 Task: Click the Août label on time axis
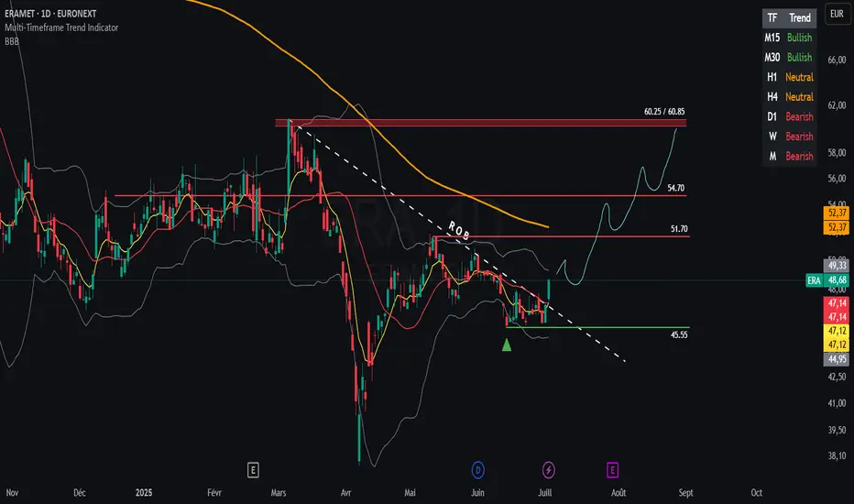click(x=619, y=493)
